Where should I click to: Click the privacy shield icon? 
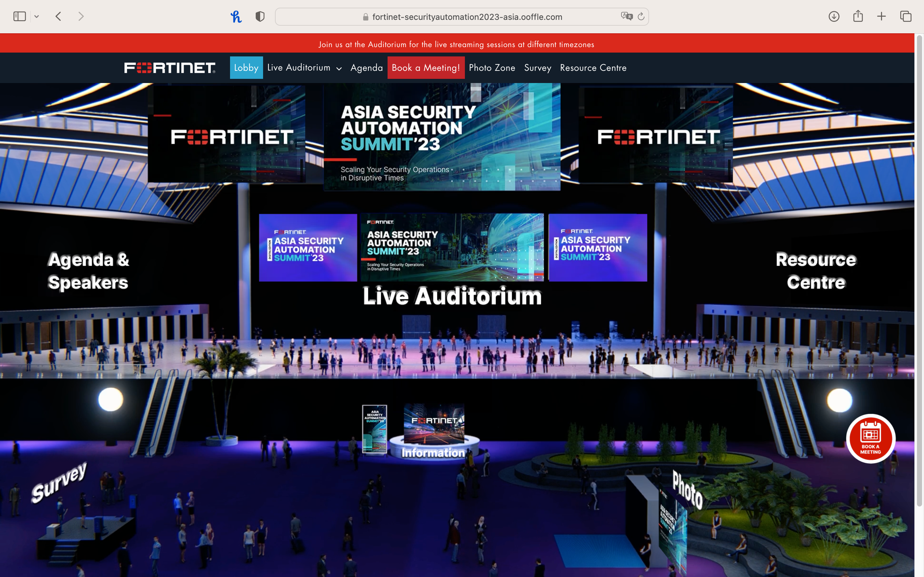tap(260, 16)
